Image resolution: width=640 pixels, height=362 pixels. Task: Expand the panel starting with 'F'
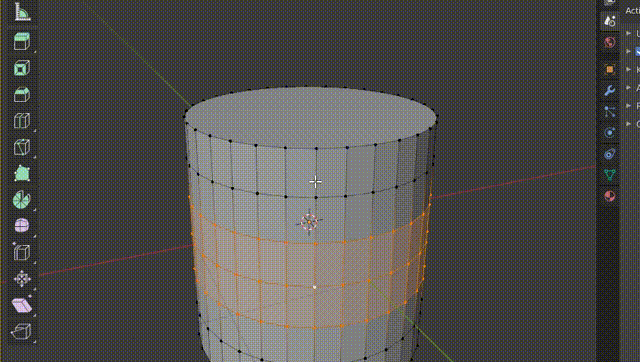pyautogui.click(x=629, y=105)
